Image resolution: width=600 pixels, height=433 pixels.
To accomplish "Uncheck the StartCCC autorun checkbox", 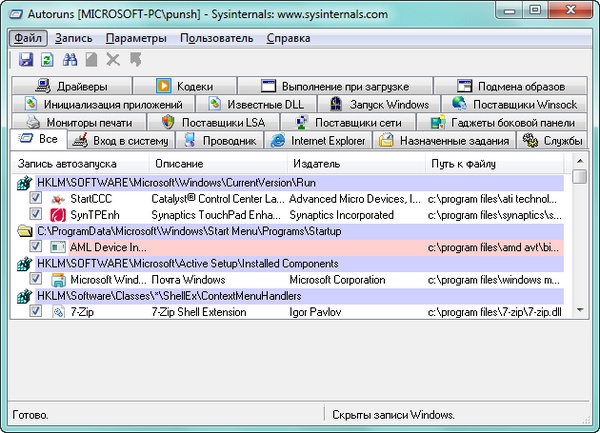I will coord(36,199).
